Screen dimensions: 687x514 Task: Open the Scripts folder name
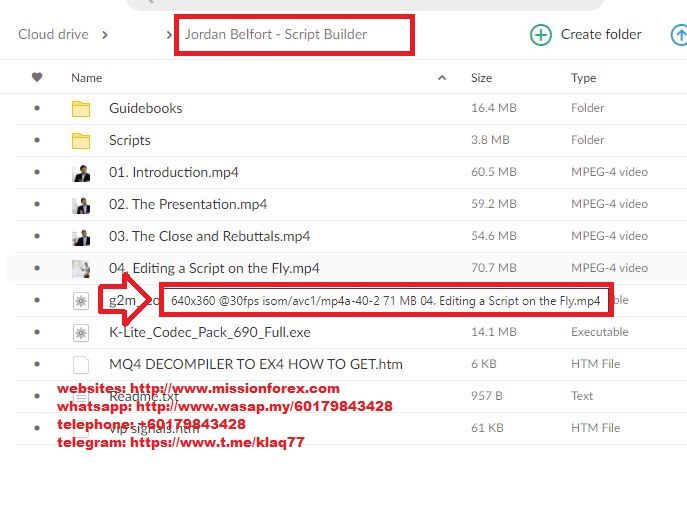pos(129,140)
